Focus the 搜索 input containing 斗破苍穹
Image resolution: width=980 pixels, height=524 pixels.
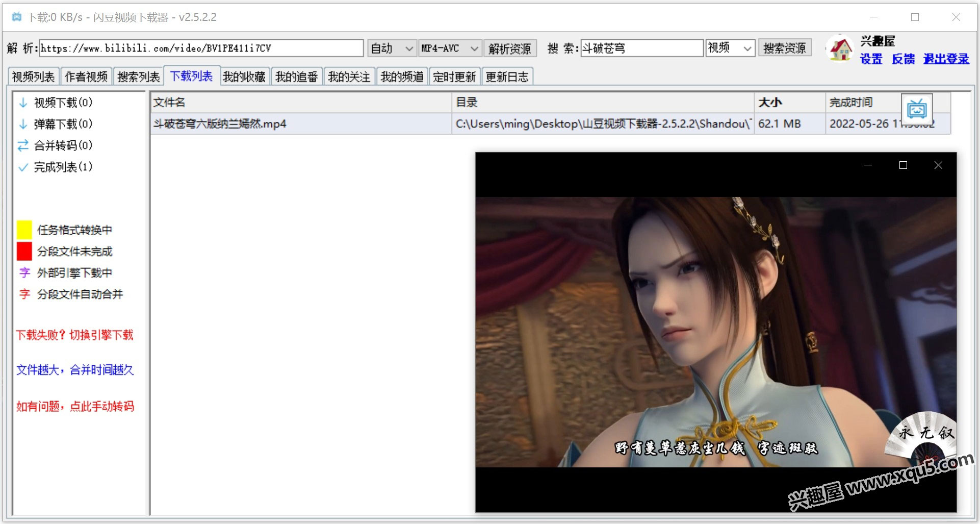pos(642,48)
